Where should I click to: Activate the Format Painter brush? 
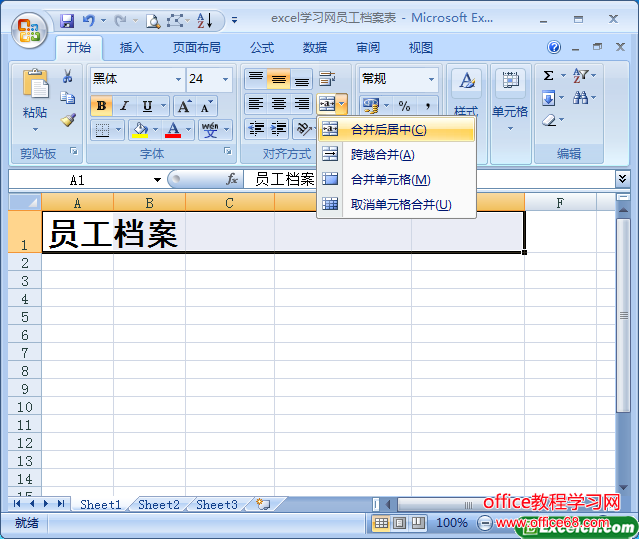pyautogui.click(x=68, y=119)
